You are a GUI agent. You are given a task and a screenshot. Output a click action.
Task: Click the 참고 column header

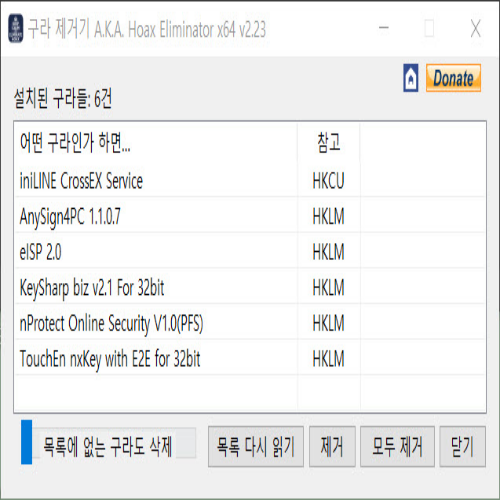tap(329, 143)
